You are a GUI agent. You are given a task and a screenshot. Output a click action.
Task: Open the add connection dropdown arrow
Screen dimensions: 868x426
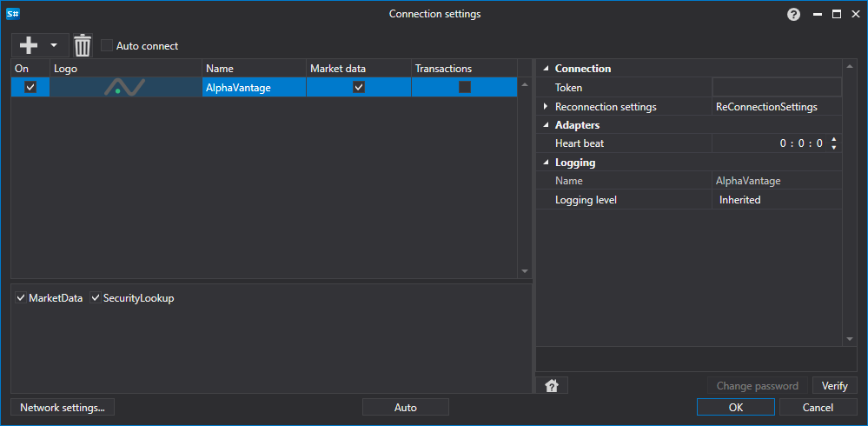(x=54, y=45)
